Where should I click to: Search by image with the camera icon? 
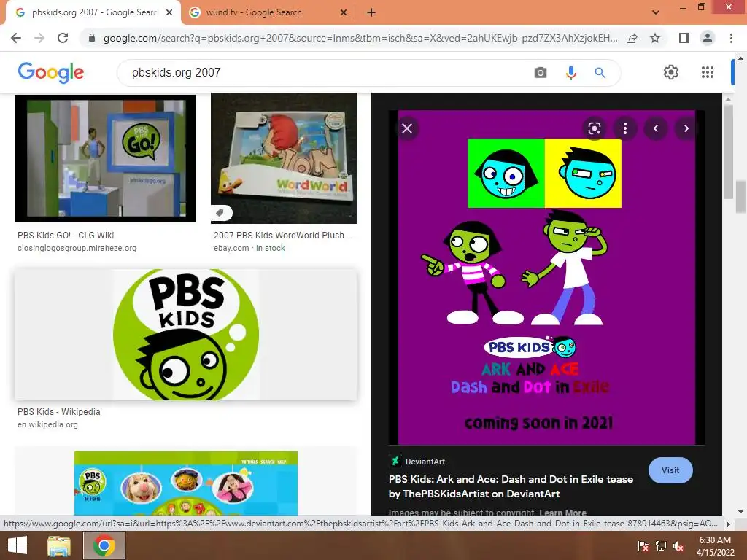click(541, 73)
